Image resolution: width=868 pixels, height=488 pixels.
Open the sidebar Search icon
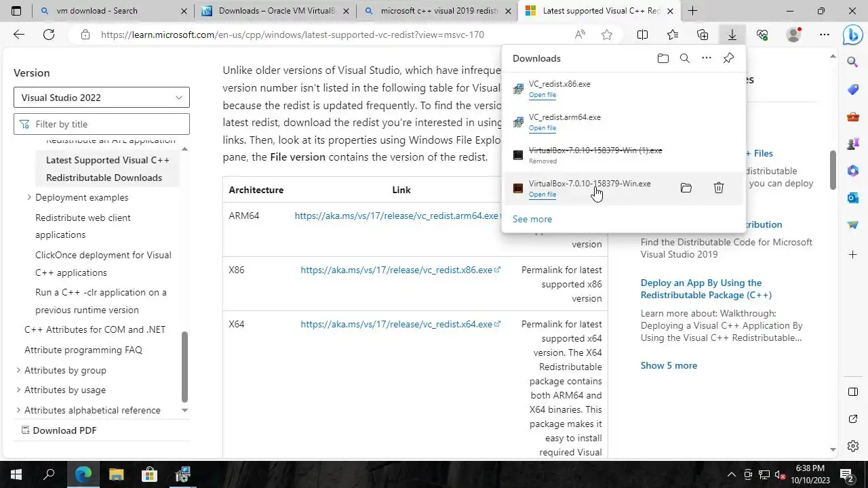coord(853,62)
